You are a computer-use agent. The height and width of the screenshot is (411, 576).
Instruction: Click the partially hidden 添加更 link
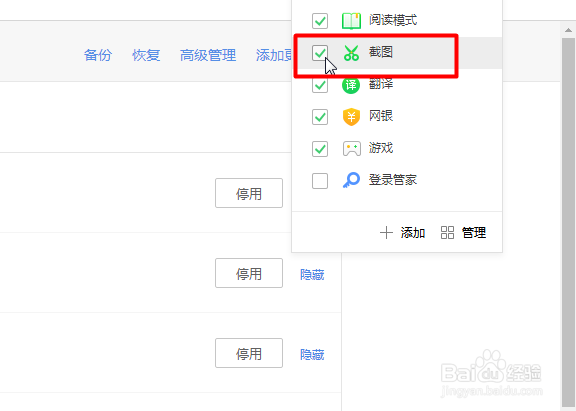[x=274, y=55]
